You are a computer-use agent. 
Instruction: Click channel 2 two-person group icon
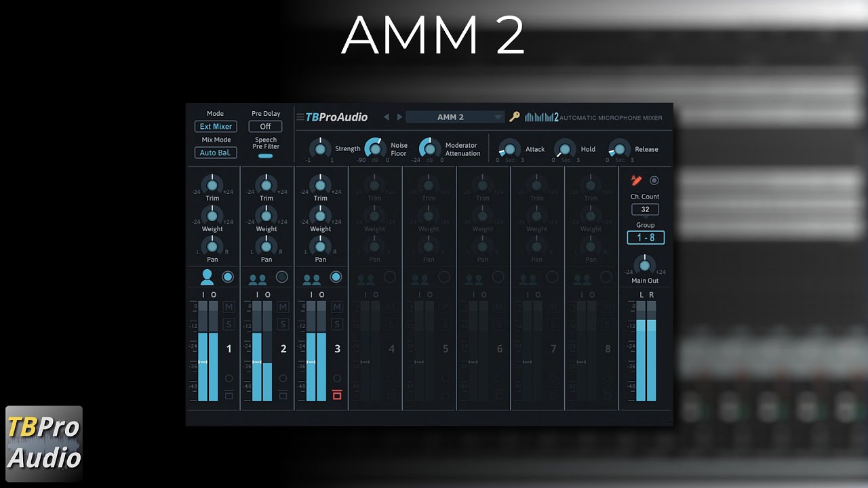pyautogui.click(x=258, y=278)
